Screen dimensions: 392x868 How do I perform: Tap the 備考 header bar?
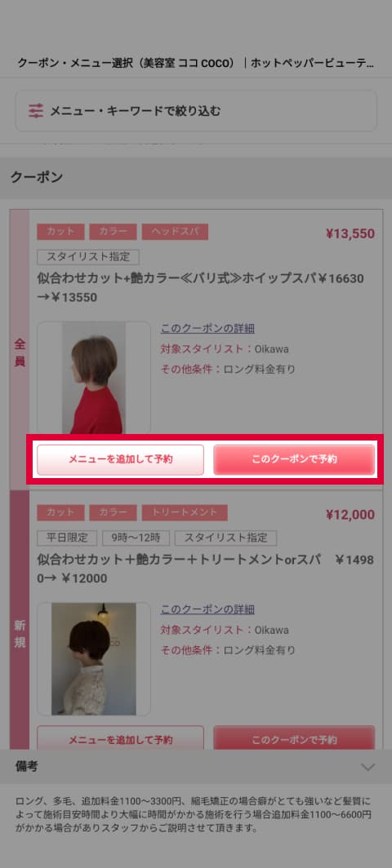(196, 767)
